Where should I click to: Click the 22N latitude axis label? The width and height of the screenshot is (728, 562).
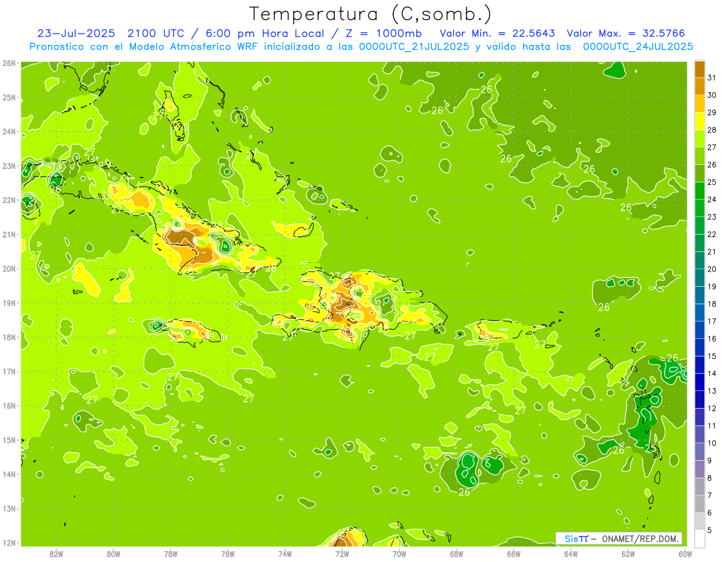(9, 200)
